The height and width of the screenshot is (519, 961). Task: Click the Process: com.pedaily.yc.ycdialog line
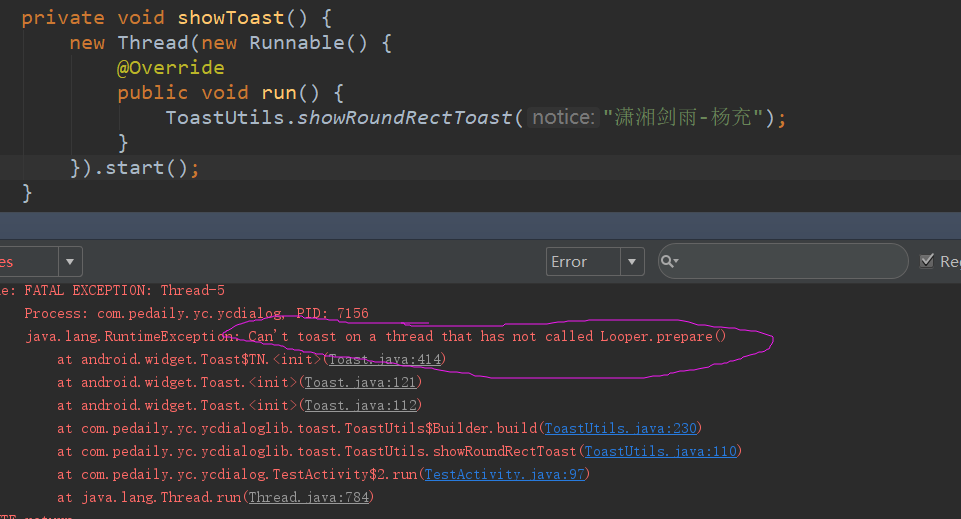tap(196, 314)
